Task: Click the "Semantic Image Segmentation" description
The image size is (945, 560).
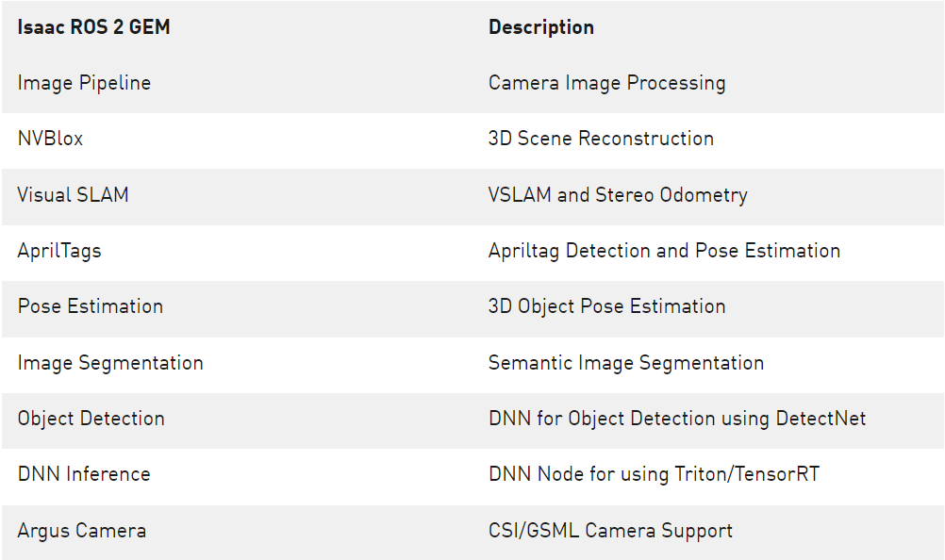Action: 626,363
